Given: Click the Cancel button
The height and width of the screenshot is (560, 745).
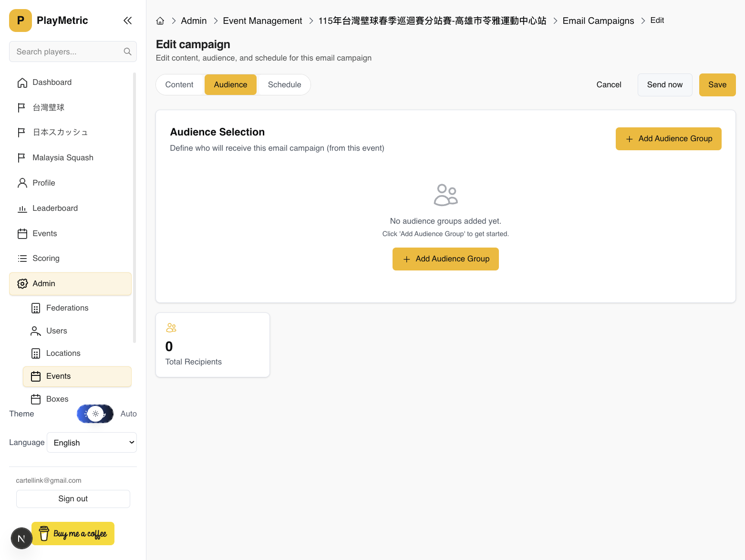Looking at the screenshot, I should click(609, 85).
